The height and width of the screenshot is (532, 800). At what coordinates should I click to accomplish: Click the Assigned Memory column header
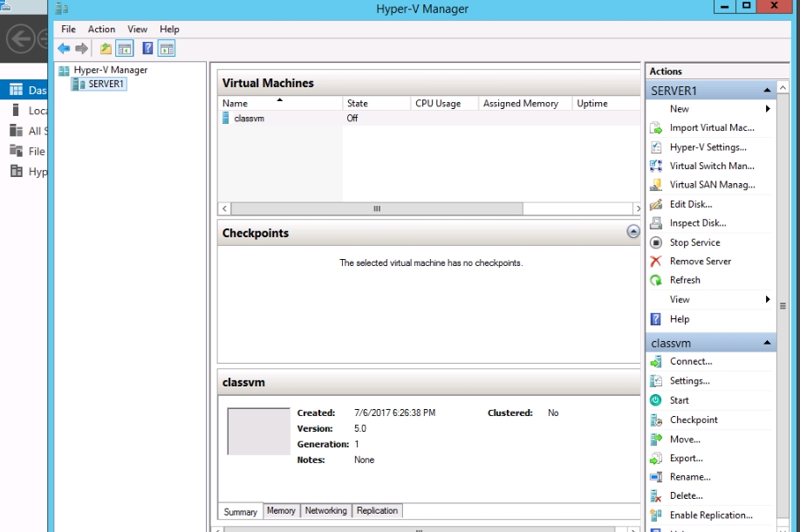coord(525,104)
